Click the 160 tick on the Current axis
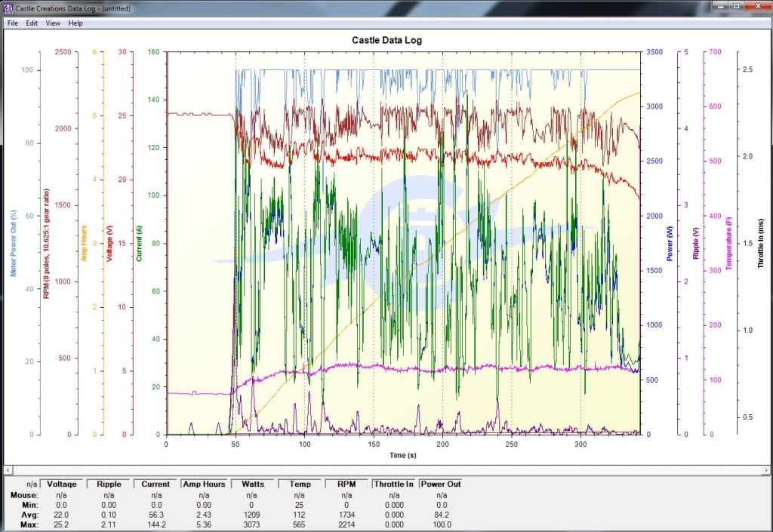This screenshot has height=532, width=773. point(154,52)
